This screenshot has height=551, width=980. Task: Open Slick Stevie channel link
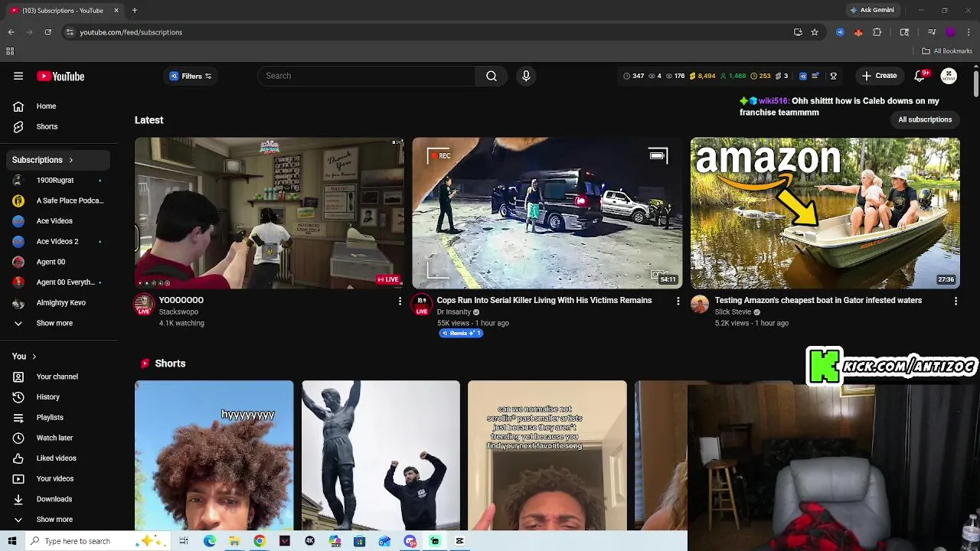point(733,312)
